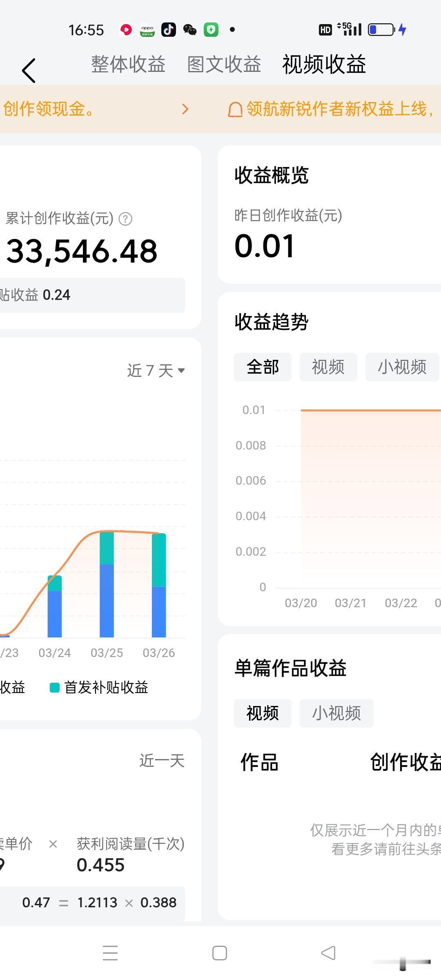
Task: Tap the OPPO status bar icon
Action: 147,30
